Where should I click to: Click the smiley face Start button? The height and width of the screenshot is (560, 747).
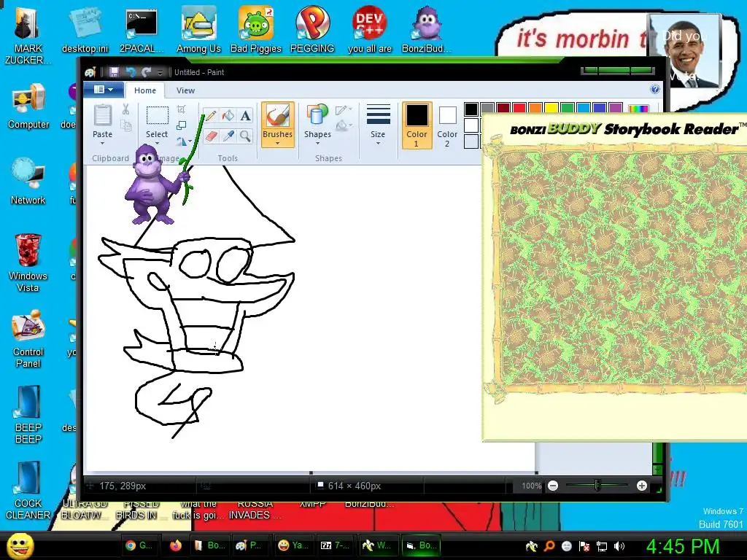[20, 545]
